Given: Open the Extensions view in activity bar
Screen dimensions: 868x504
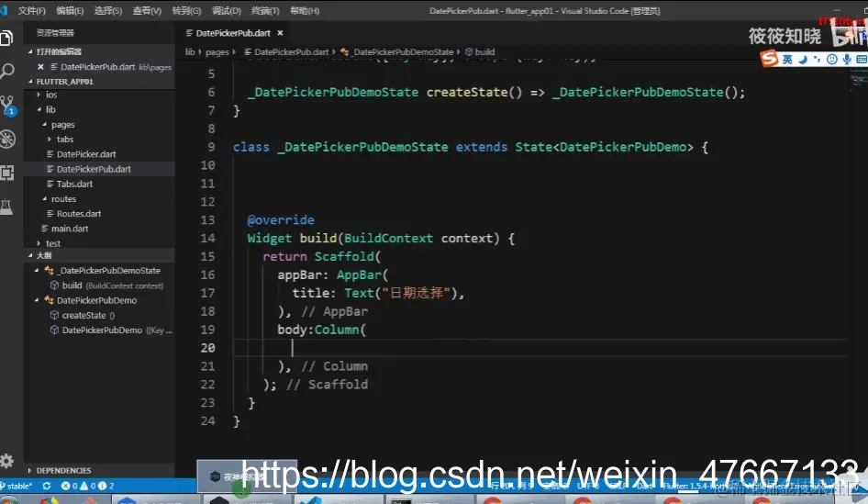Looking at the screenshot, I should 7,173.
